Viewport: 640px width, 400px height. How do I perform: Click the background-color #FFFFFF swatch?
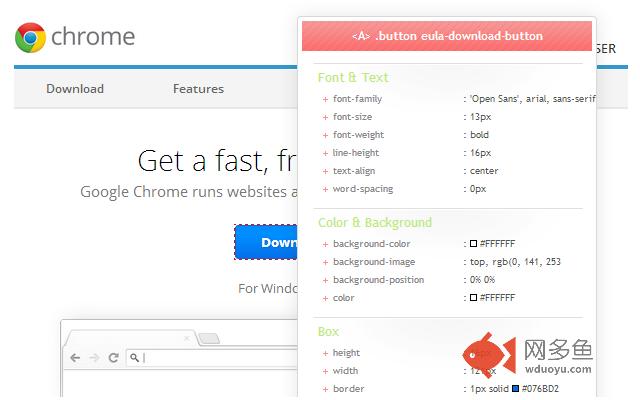click(x=473, y=244)
